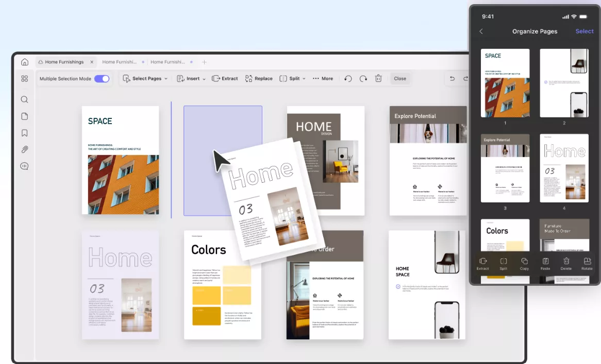601x364 pixels.
Task: Expand the Split dropdown options
Action: [292, 79]
